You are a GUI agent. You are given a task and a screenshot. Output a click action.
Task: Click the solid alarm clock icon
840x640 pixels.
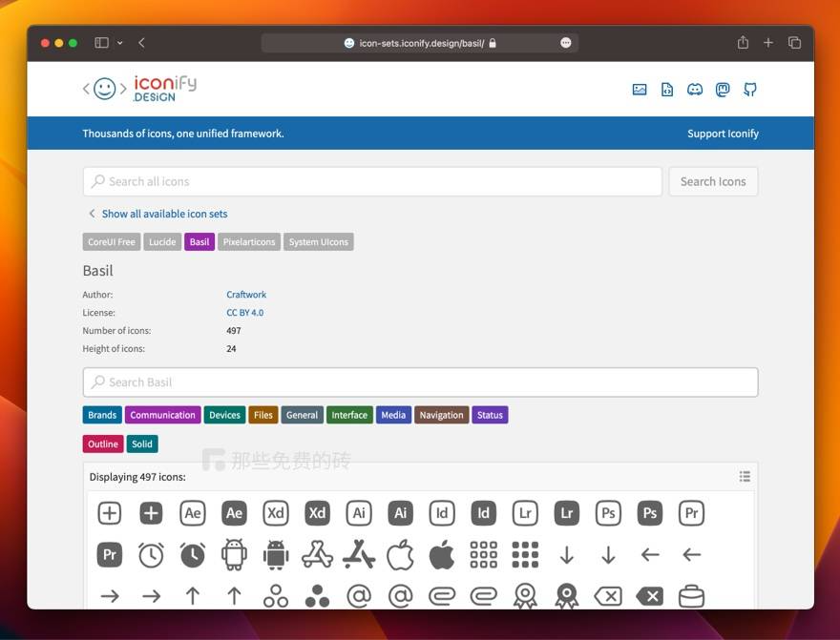tap(193, 555)
